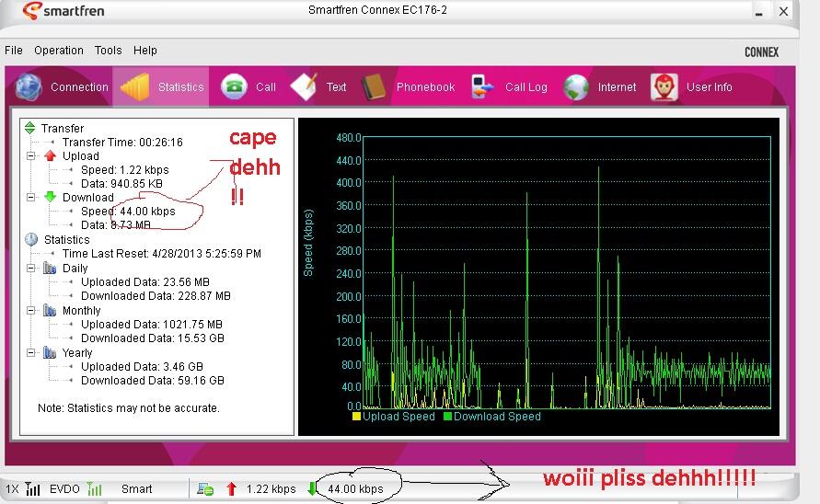
Task: Collapse the Daily statistics node
Action: coord(31,269)
